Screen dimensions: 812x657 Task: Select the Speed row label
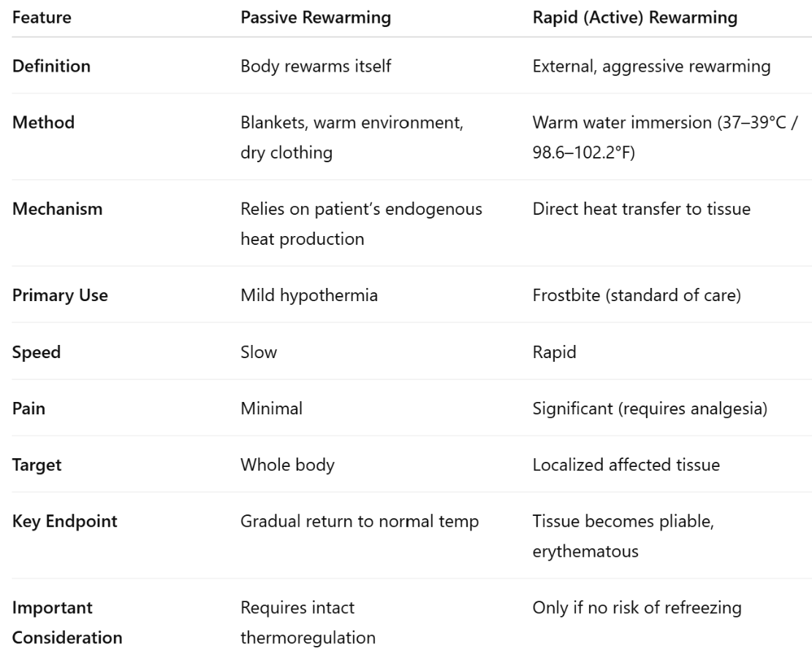point(37,352)
